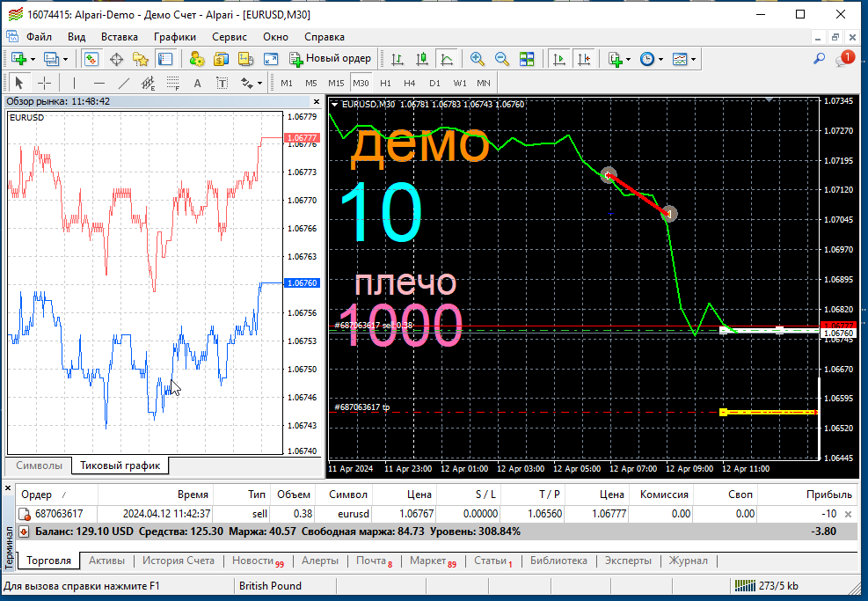Select the take profit level marker

pos(723,412)
